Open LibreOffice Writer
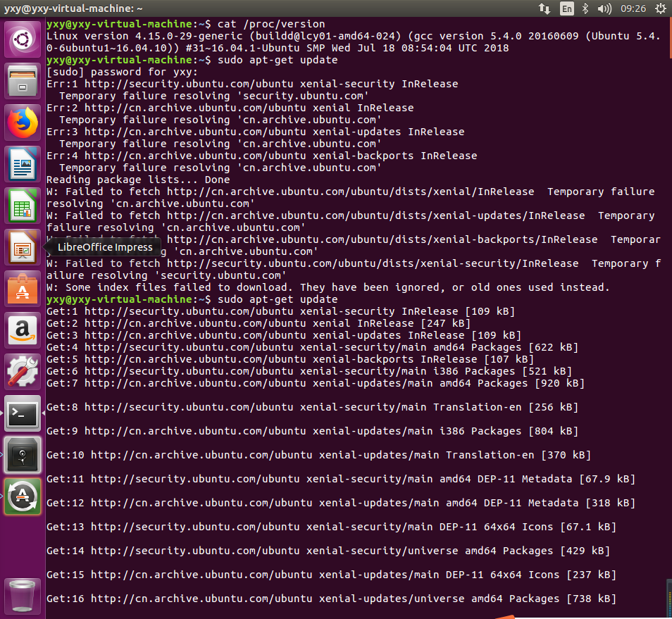The width and height of the screenshot is (672, 619). pos(23,163)
